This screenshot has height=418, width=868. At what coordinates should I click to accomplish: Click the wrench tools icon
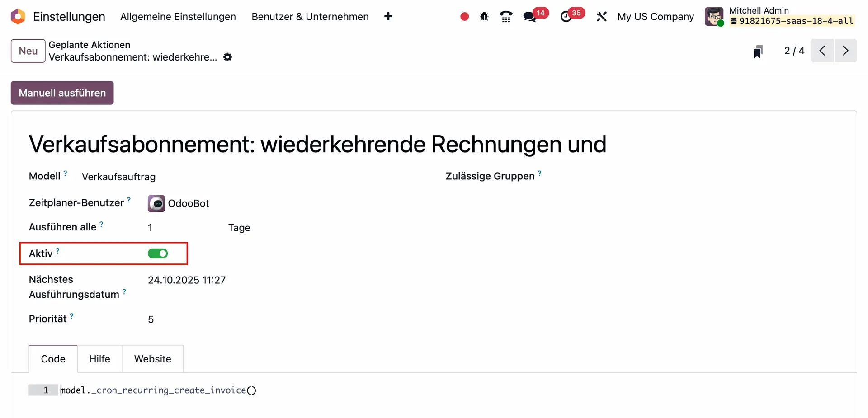[x=601, y=17]
